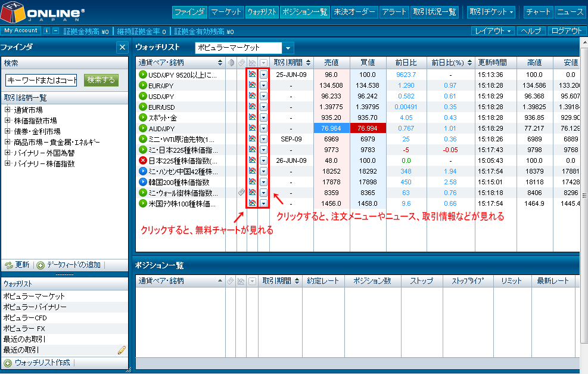Open the row menu arrow for AUD/JPY

[x=264, y=128]
